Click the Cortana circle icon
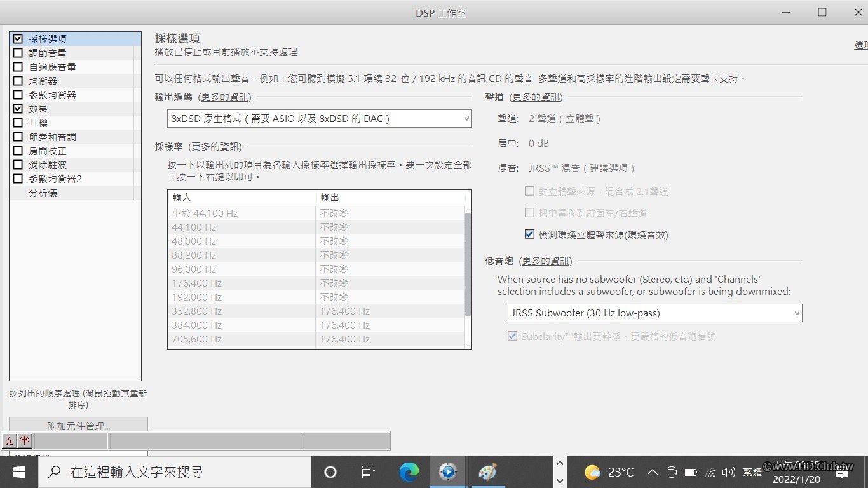The width and height of the screenshot is (868, 488). 330,472
